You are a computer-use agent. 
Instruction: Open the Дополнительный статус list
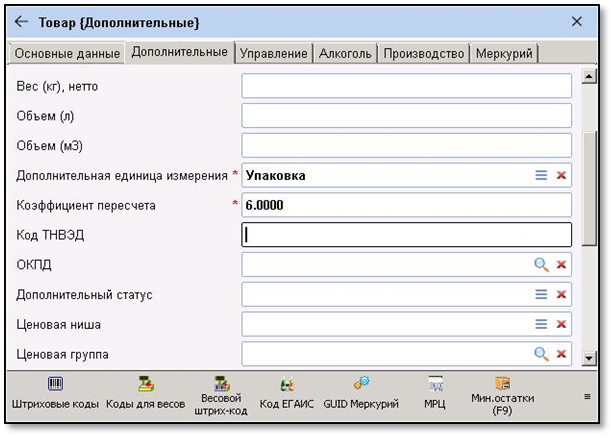[x=541, y=294]
